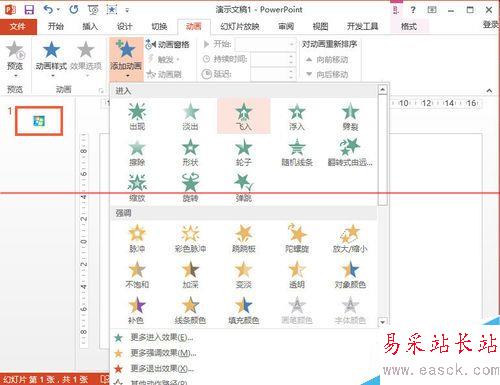
Task: Choose the 旋转 swivel effect
Action: (x=190, y=188)
